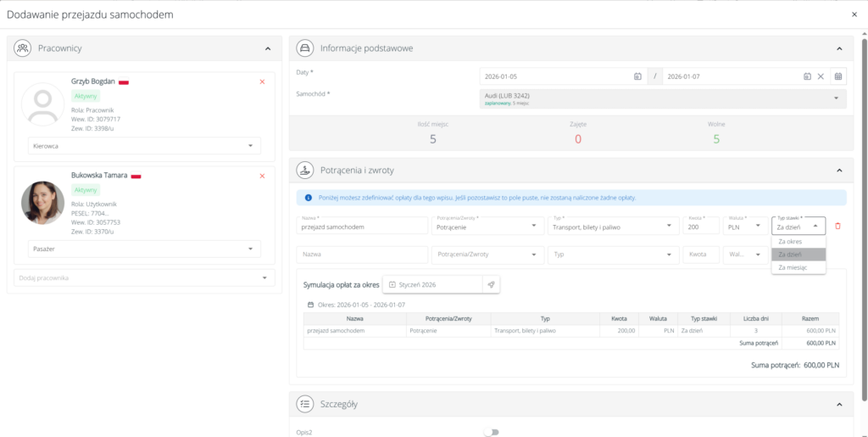Click the rocket icon beside Styczeń 2026
The width and height of the screenshot is (868, 437).
coord(491,284)
